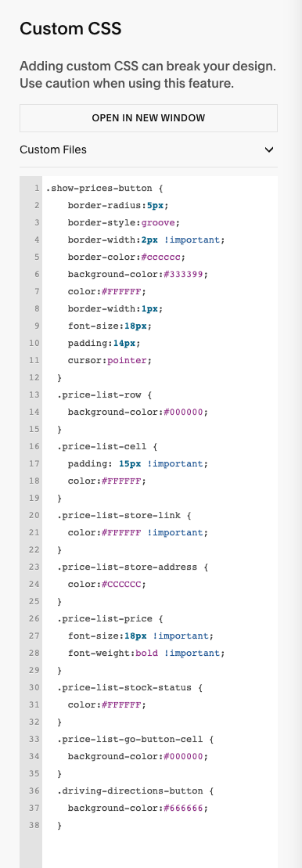Click the border-style groove value
Viewport: 302px width, 868px height.
(159, 222)
